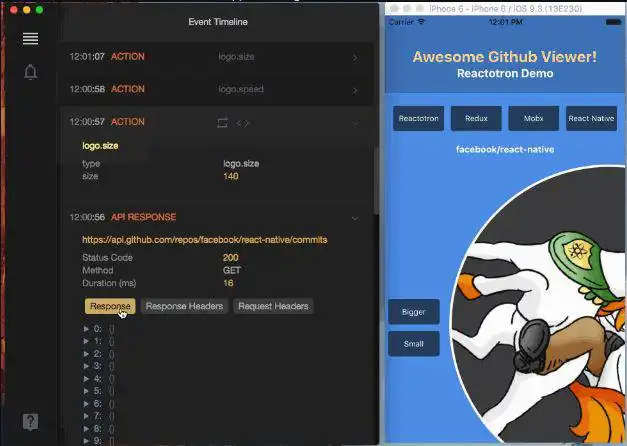
Task: Select the Response tab
Action: tap(110, 306)
